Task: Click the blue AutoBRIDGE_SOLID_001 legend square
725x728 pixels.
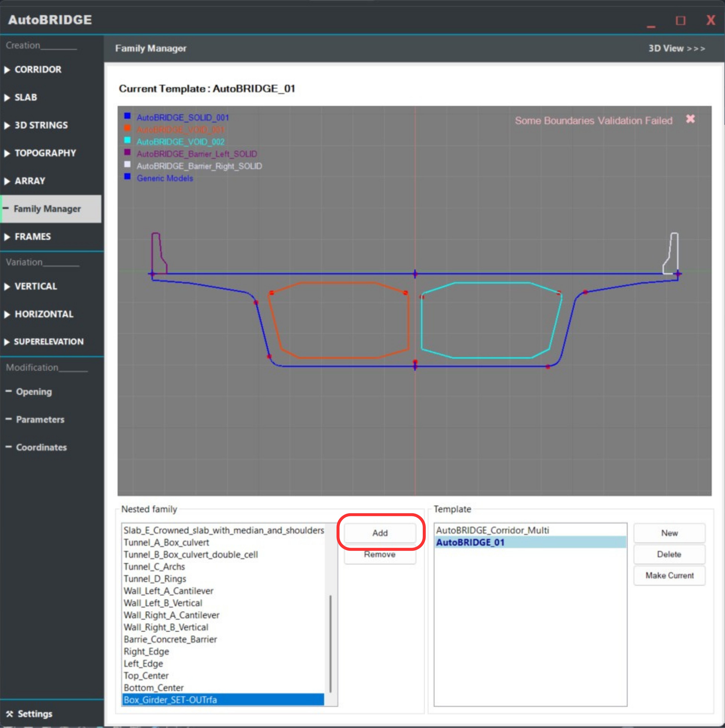Action: (x=127, y=116)
